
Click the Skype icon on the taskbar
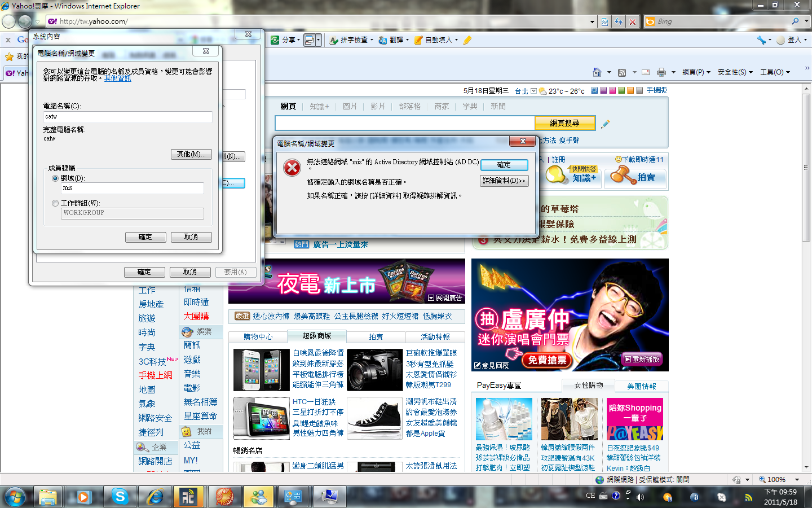[x=120, y=497]
